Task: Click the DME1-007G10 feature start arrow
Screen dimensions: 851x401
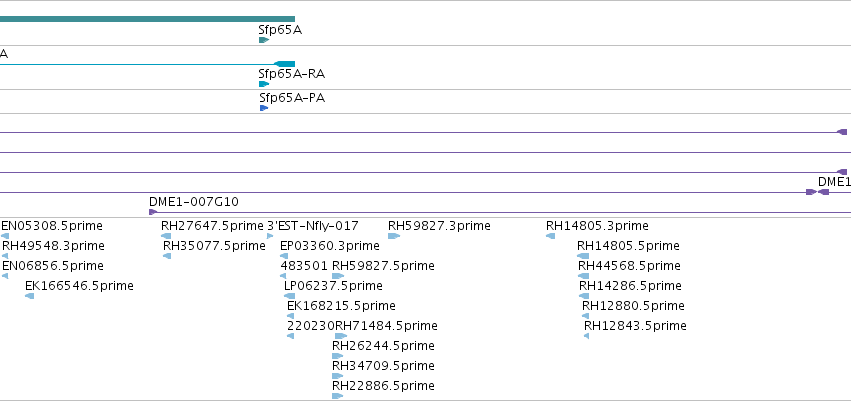Action: (x=153, y=212)
